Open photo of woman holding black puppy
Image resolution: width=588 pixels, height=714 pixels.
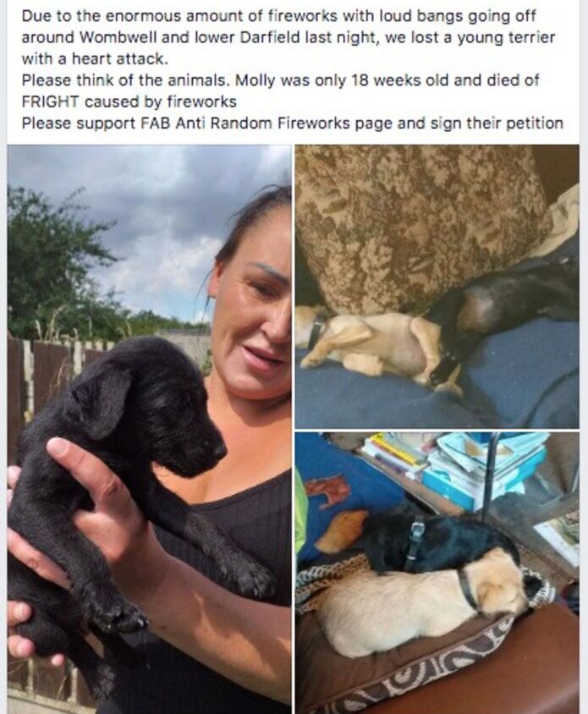click(x=150, y=429)
